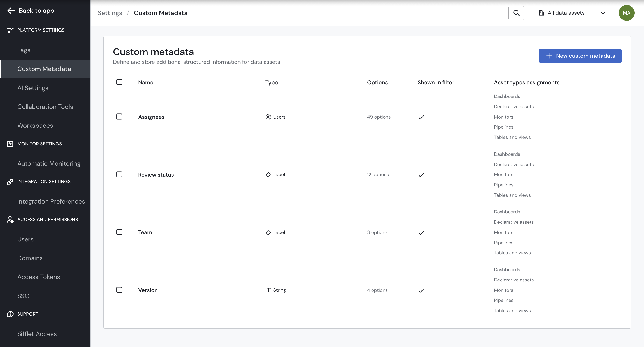Click the Integration Settings plug icon
The height and width of the screenshot is (347, 644).
point(10,182)
